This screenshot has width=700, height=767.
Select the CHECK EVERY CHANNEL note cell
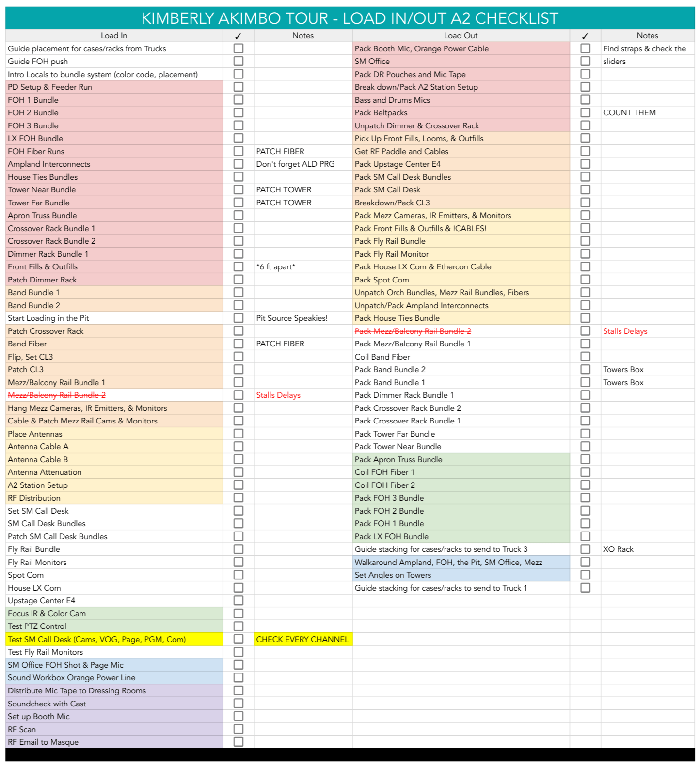click(303, 639)
